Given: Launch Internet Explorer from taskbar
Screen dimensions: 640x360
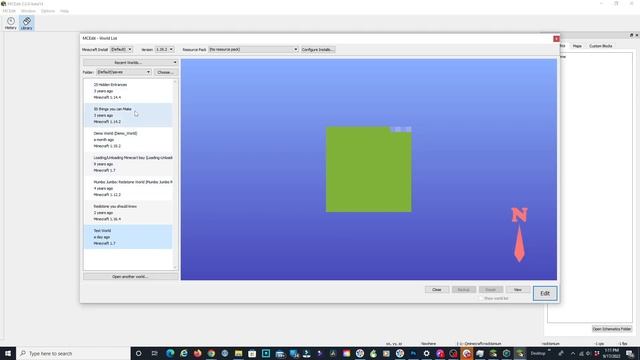Looking at the screenshot, I should (184, 353).
